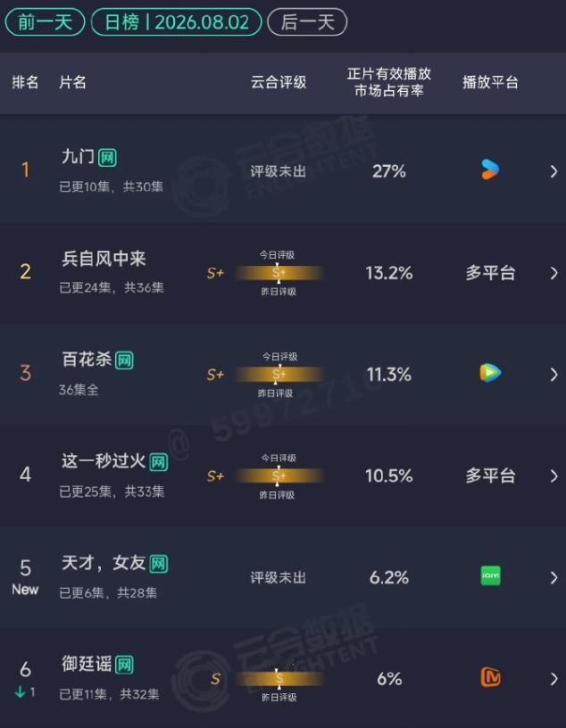The image size is (566, 728).
Task: Open the chevron on 天才，女友 row
Action: tap(554, 577)
